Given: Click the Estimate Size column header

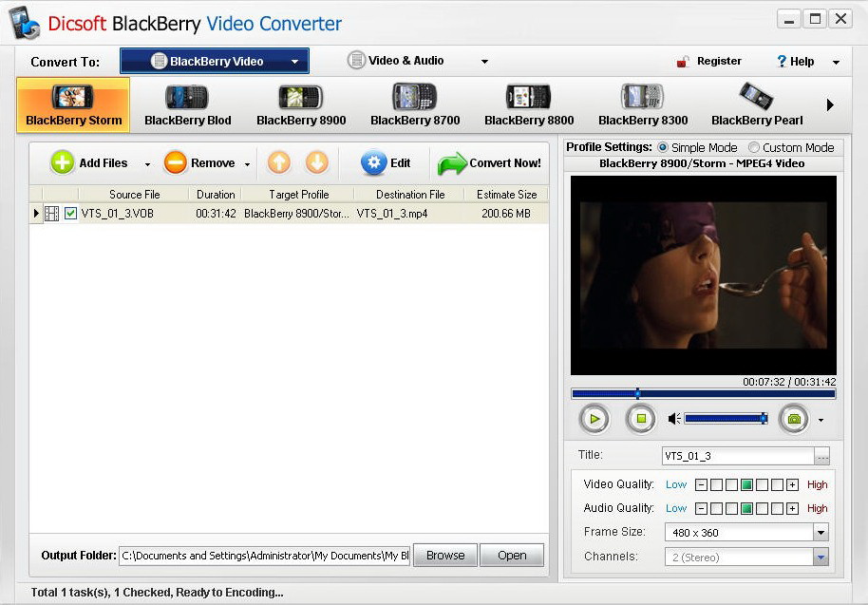Looking at the screenshot, I should point(506,195).
